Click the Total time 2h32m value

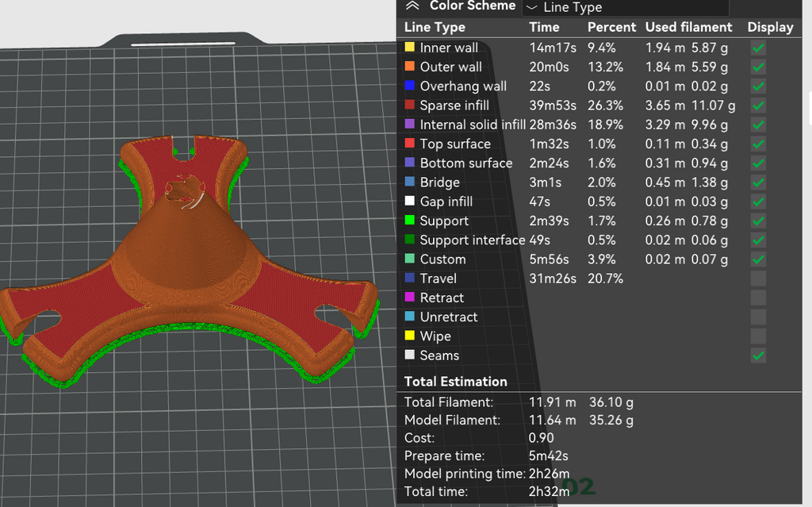click(x=549, y=491)
